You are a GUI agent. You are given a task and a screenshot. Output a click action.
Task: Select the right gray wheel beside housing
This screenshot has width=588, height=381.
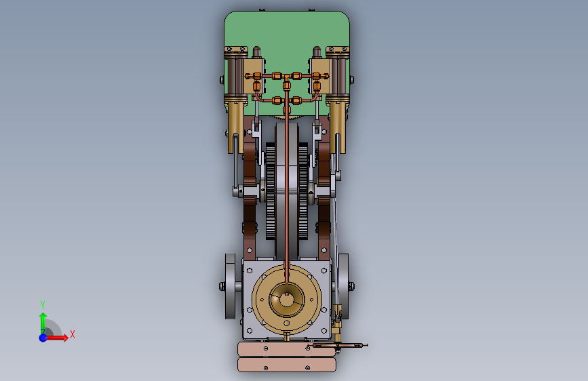(x=343, y=287)
